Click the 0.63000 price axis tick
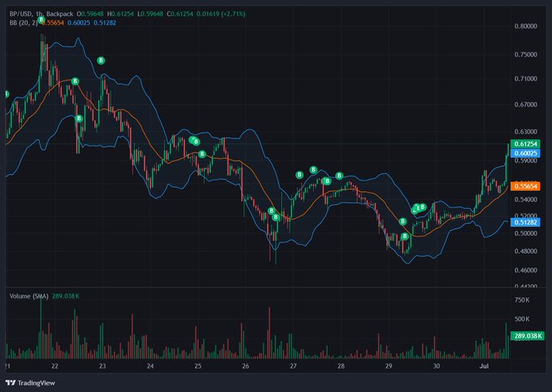Viewport: 552px width, 392px height. point(526,132)
